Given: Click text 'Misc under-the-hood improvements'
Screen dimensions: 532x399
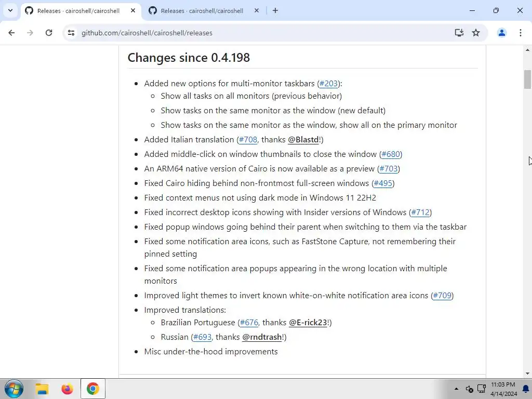Looking at the screenshot, I should click(211, 352).
